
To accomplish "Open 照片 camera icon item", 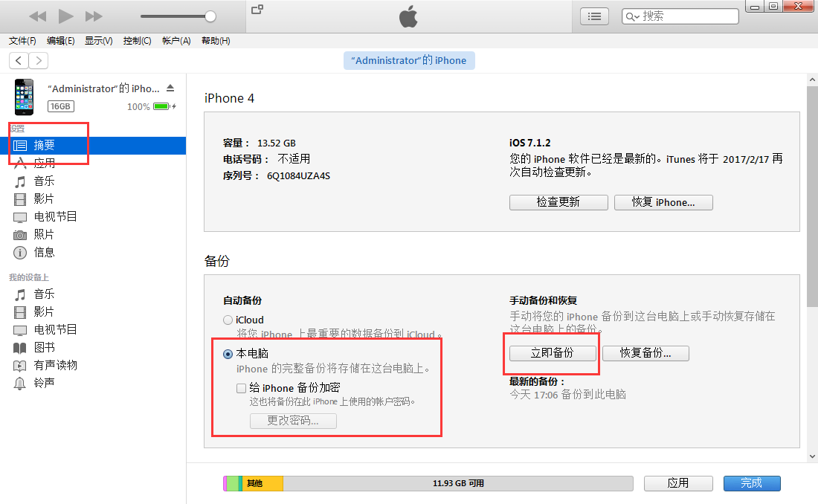I will 93,234.
